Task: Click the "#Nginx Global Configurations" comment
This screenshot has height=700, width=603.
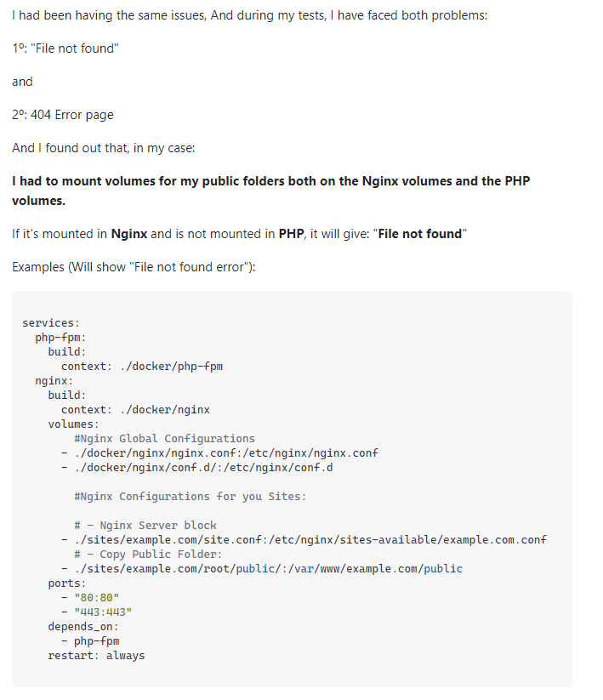Action: click(x=164, y=438)
